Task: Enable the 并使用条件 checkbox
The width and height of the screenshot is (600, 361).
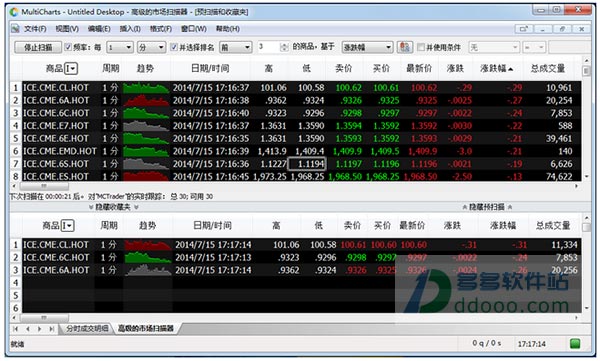Action: tap(421, 47)
